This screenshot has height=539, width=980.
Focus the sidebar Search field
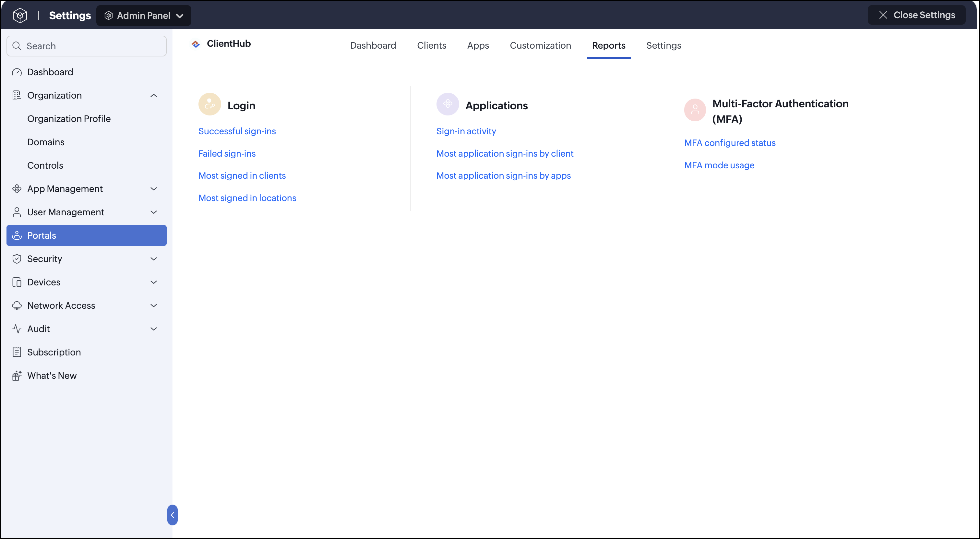pyautogui.click(x=86, y=46)
